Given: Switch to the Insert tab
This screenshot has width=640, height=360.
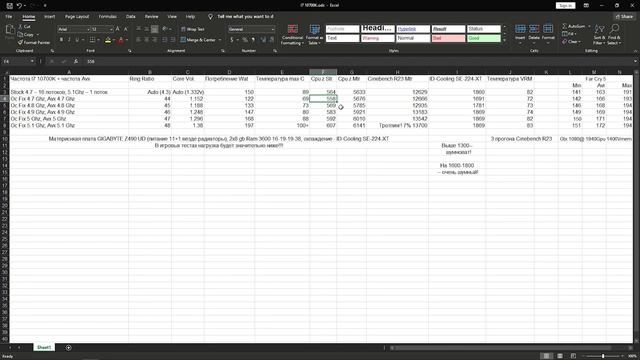Looking at the screenshot, I should (x=49, y=17).
